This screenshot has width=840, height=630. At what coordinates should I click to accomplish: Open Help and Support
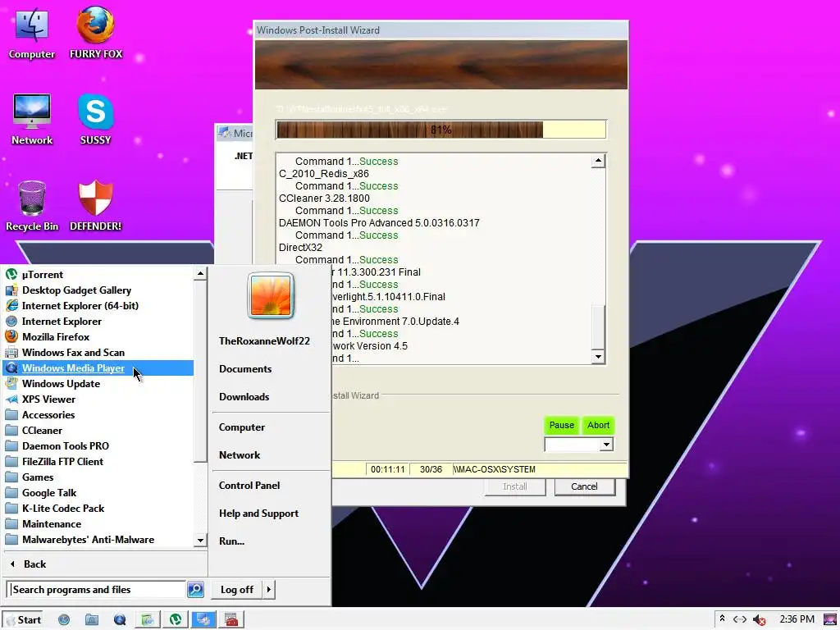pos(258,514)
